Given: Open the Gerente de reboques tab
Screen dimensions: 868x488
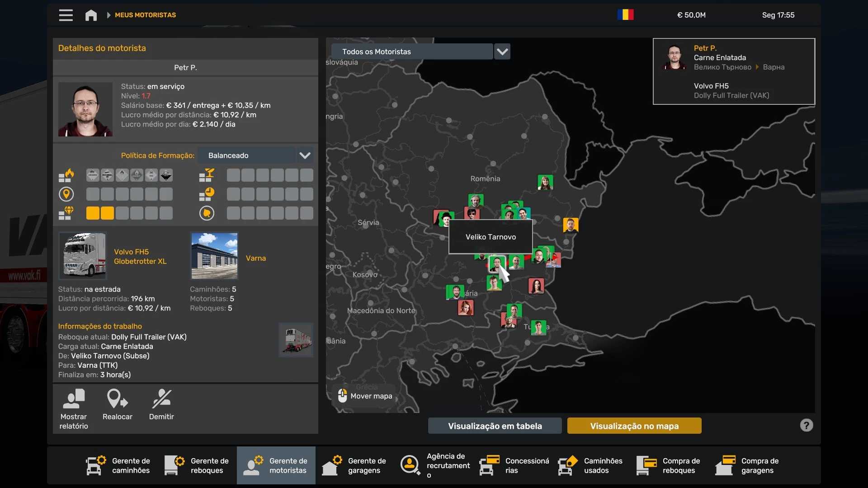Looking at the screenshot, I should tap(197, 465).
